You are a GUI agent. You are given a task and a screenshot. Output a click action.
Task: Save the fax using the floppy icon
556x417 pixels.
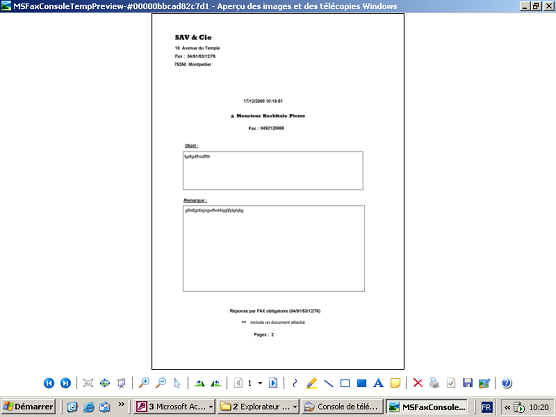point(468,383)
